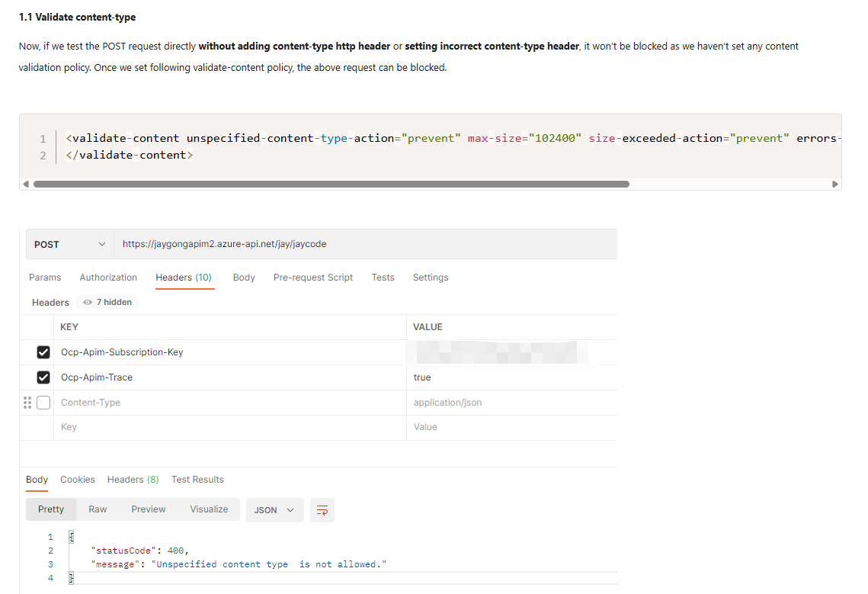Click code block scrollbar left arrow
The image size is (868, 594).
[25, 184]
